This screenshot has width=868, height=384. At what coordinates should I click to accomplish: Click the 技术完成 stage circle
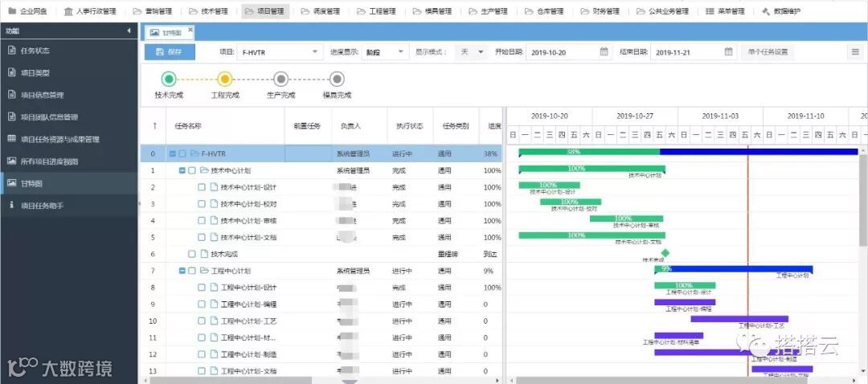pos(169,79)
